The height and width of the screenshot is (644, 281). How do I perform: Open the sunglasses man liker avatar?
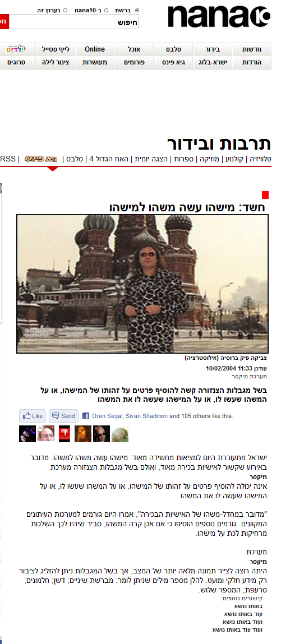coord(102,434)
